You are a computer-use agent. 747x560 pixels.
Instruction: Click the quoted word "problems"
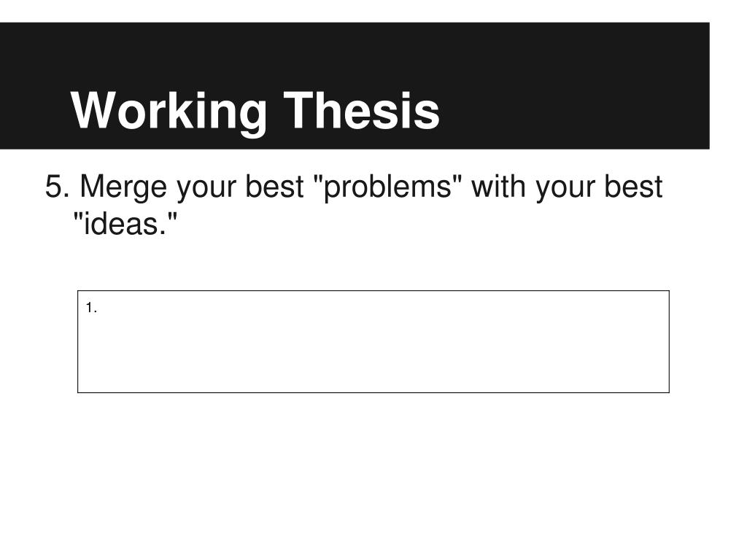(388, 188)
